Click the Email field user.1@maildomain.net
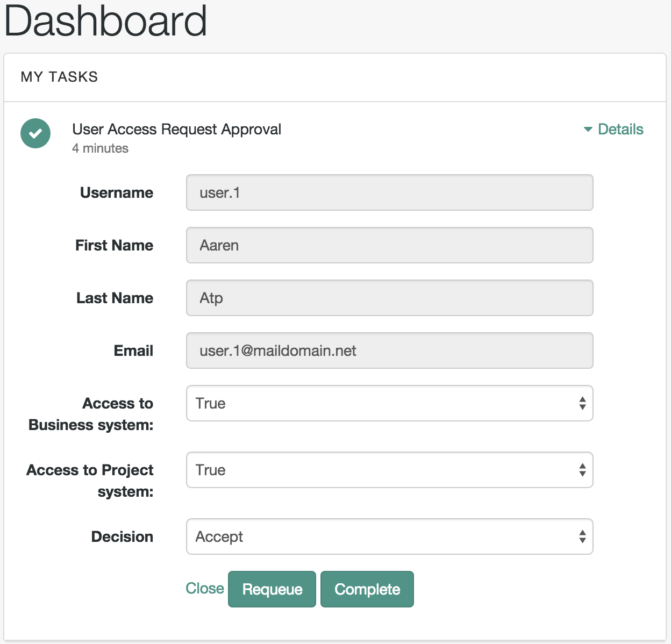This screenshot has width=671, height=644. (390, 350)
